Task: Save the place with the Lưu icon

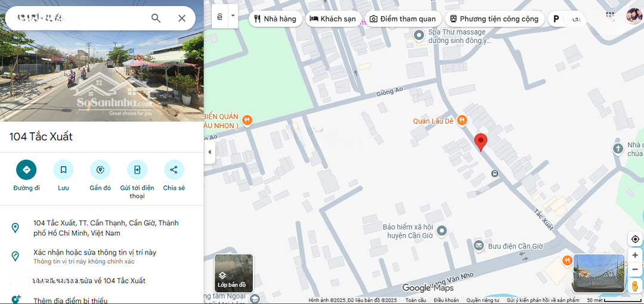Action: [63, 170]
